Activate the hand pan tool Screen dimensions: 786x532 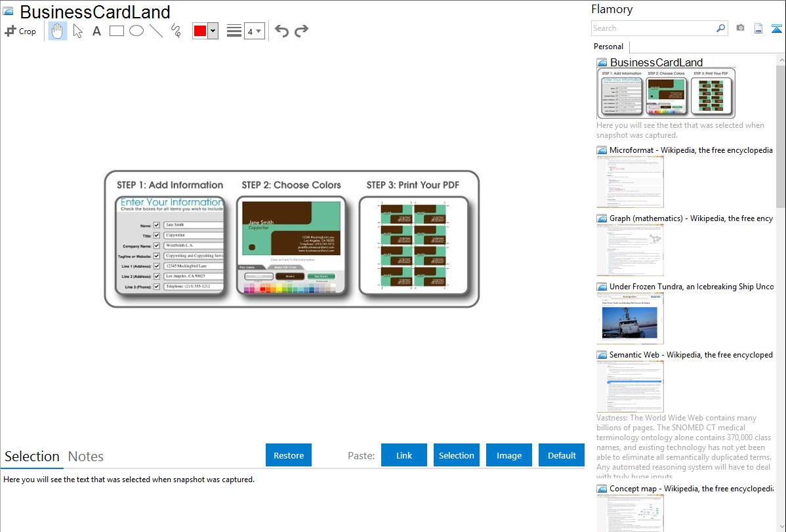click(x=57, y=31)
